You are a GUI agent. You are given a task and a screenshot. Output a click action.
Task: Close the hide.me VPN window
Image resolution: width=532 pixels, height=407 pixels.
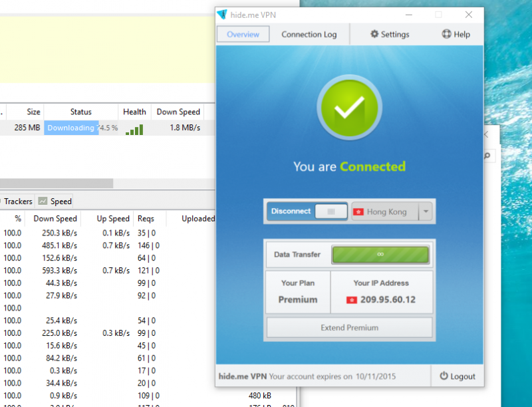point(469,15)
